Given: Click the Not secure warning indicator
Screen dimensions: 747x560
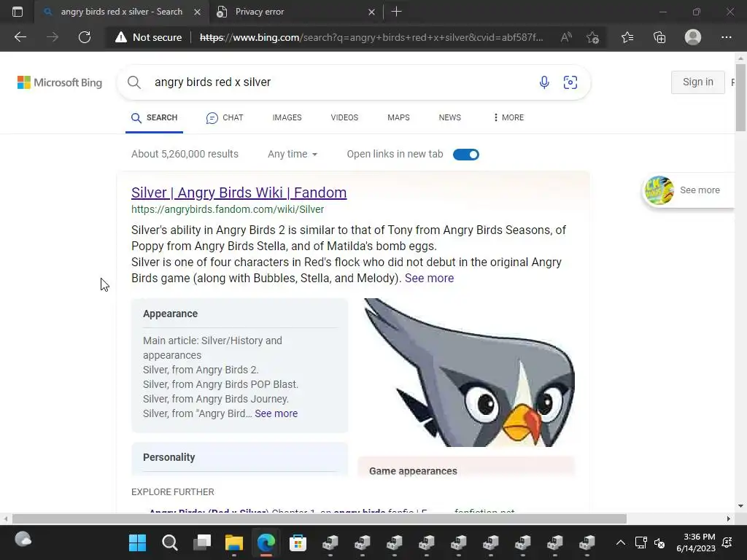Looking at the screenshot, I should point(149,37).
